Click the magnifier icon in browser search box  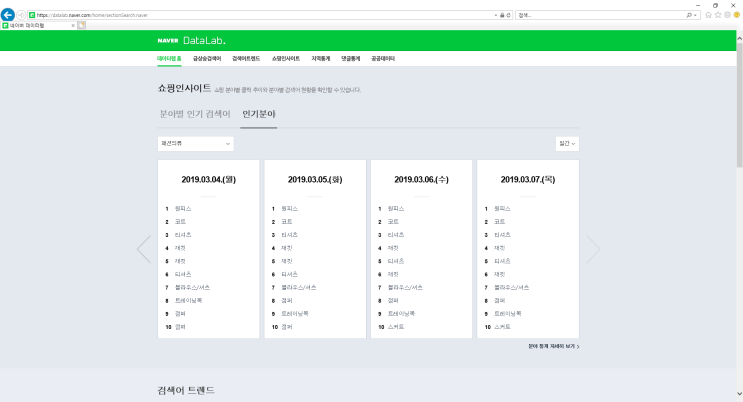pos(689,15)
